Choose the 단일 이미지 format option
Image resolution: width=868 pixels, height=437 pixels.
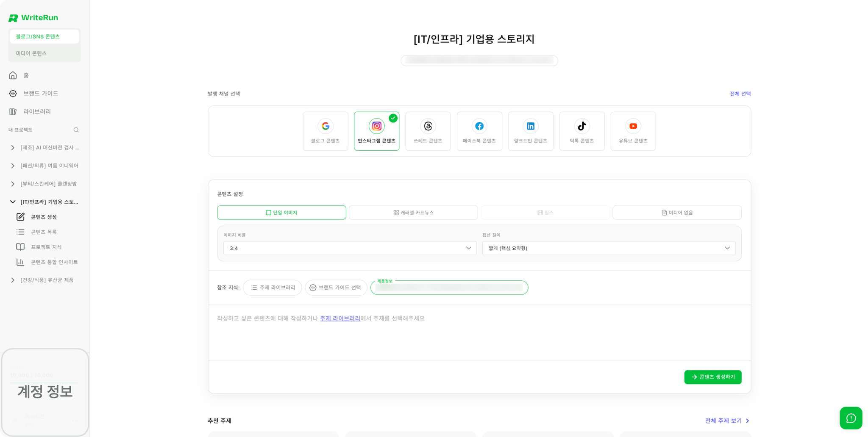(281, 213)
